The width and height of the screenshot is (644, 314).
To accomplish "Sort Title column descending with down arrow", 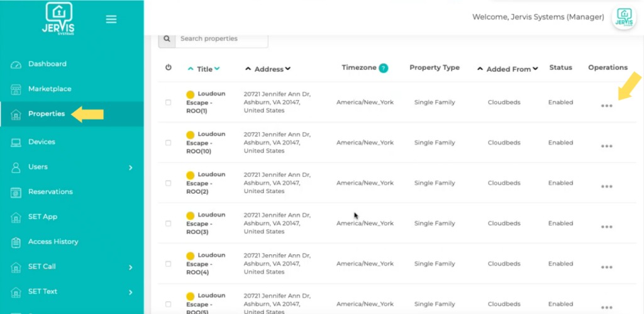I will (x=217, y=69).
